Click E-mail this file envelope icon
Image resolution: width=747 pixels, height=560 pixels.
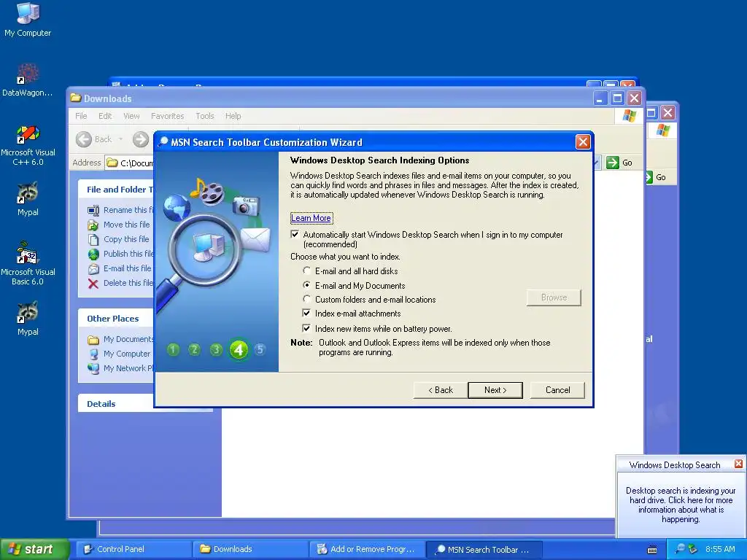pyautogui.click(x=93, y=268)
